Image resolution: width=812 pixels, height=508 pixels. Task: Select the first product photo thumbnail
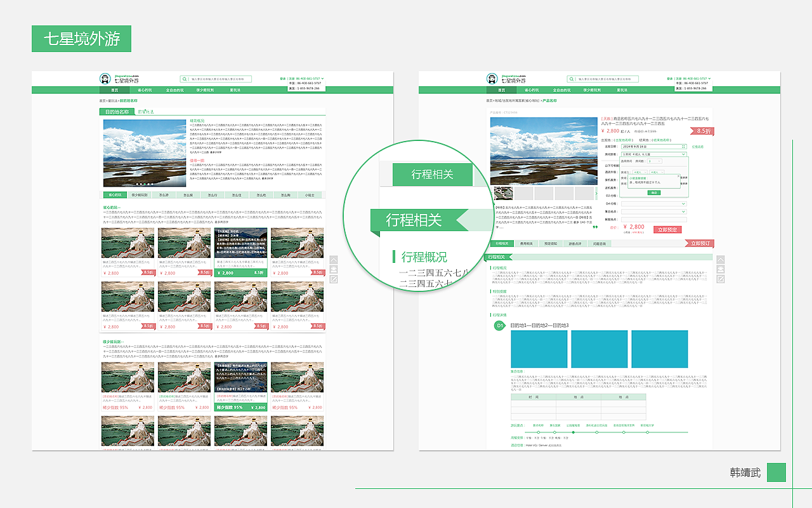(503, 193)
